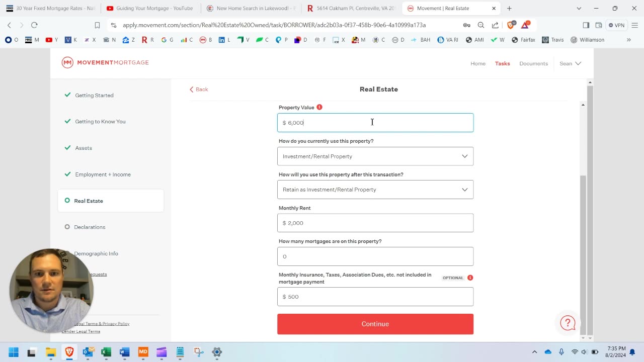Open the Fairfax bookmark

pos(523,40)
